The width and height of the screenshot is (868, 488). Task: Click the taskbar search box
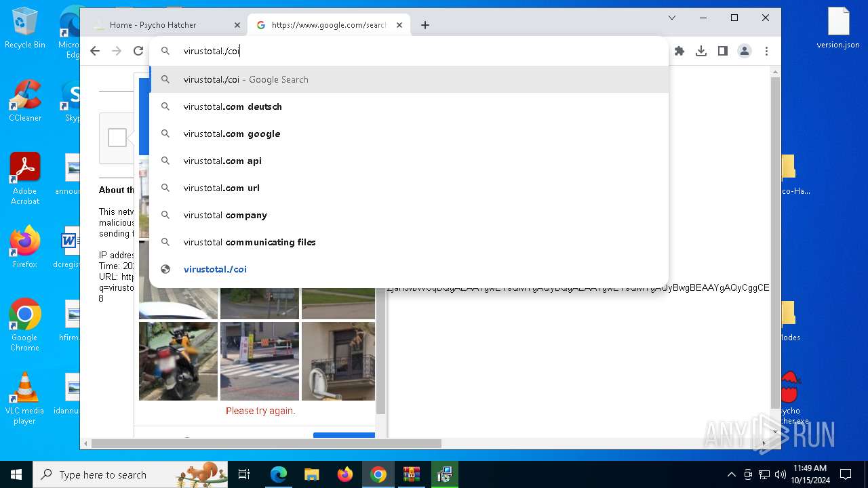(x=130, y=474)
